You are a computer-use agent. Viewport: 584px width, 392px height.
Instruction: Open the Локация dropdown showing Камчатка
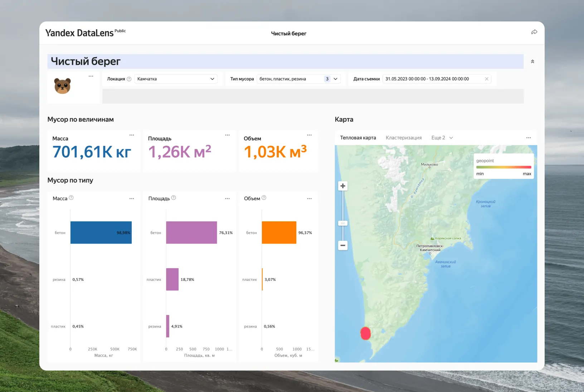(x=176, y=79)
